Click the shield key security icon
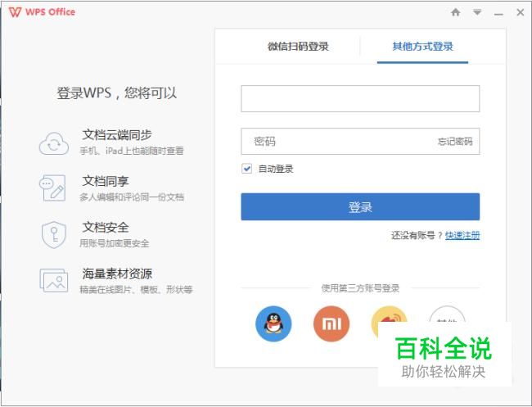Image resolution: width=532 pixels, height=407 pixels. tap(53, 234)
